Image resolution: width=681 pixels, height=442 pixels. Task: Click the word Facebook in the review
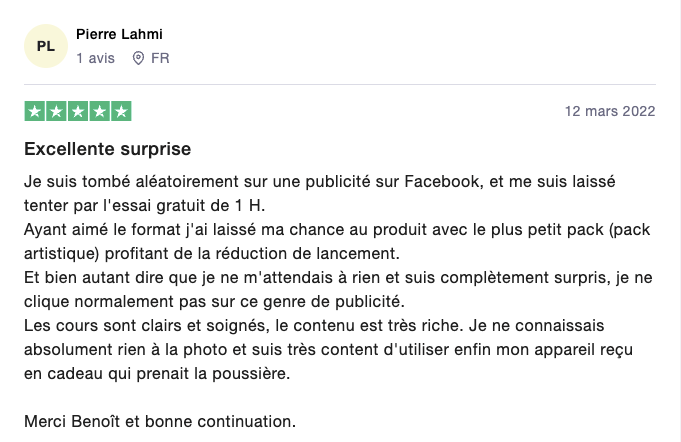pos(443,181)
